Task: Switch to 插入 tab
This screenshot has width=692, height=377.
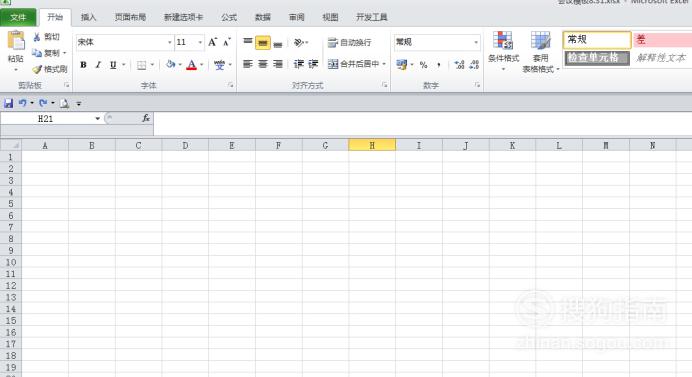Action: (x=88, y=17)
